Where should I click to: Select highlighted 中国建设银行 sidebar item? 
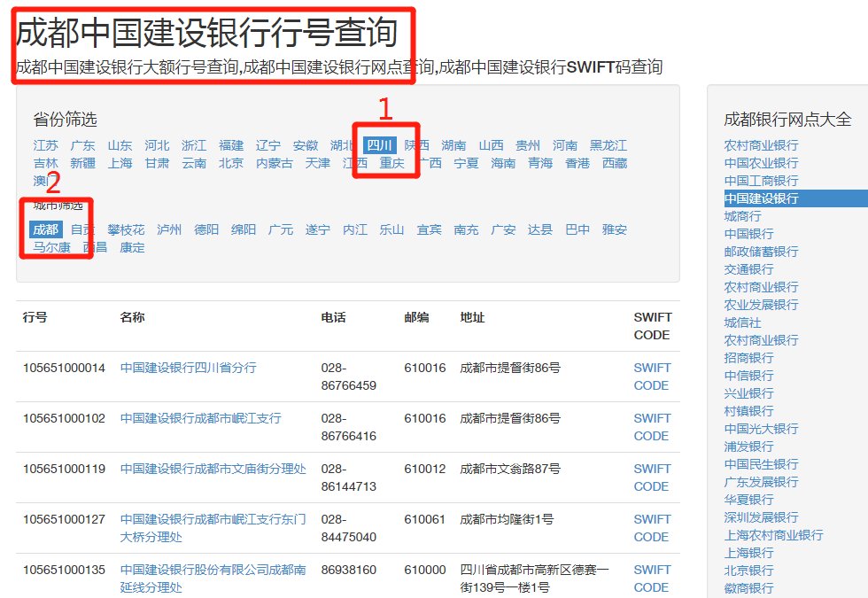[x=796, y=198]
